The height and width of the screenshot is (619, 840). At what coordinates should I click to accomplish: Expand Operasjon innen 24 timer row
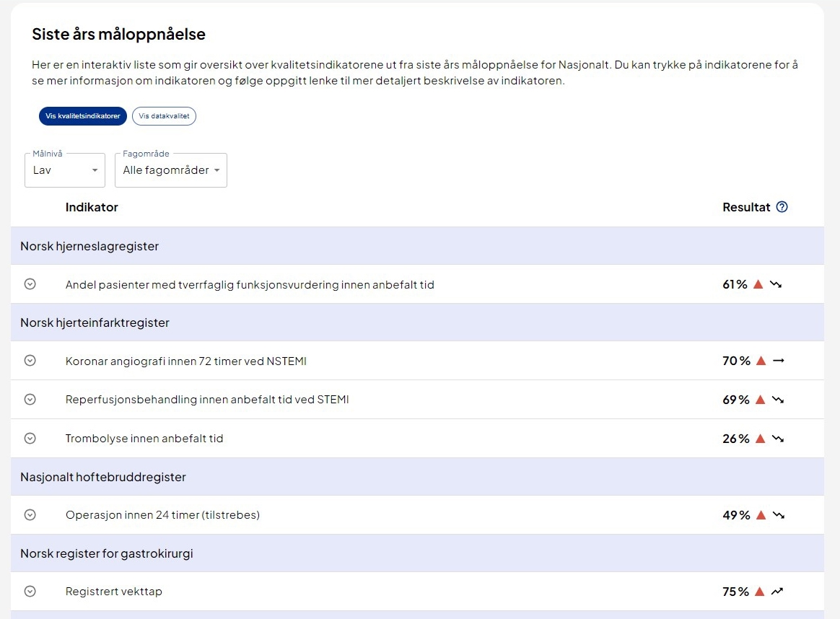coord(30,514)
